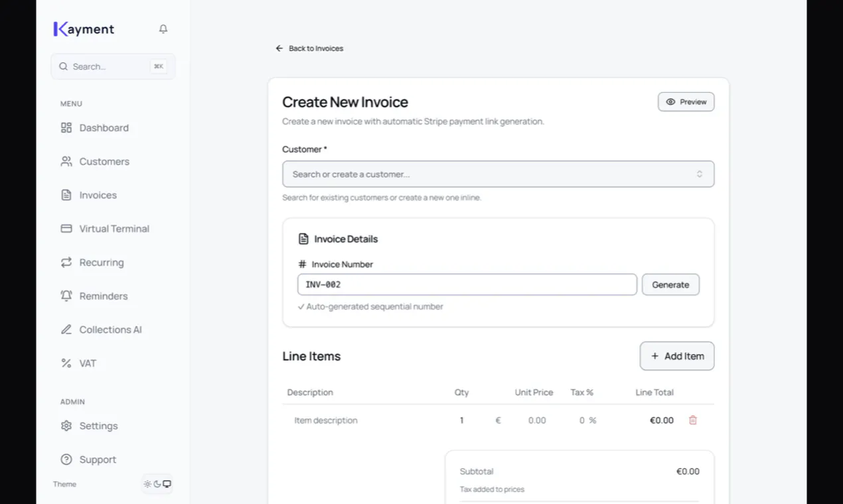Delete the line item with trash icon
This screenshot has width=843, height=504.
tap(693, 420)
